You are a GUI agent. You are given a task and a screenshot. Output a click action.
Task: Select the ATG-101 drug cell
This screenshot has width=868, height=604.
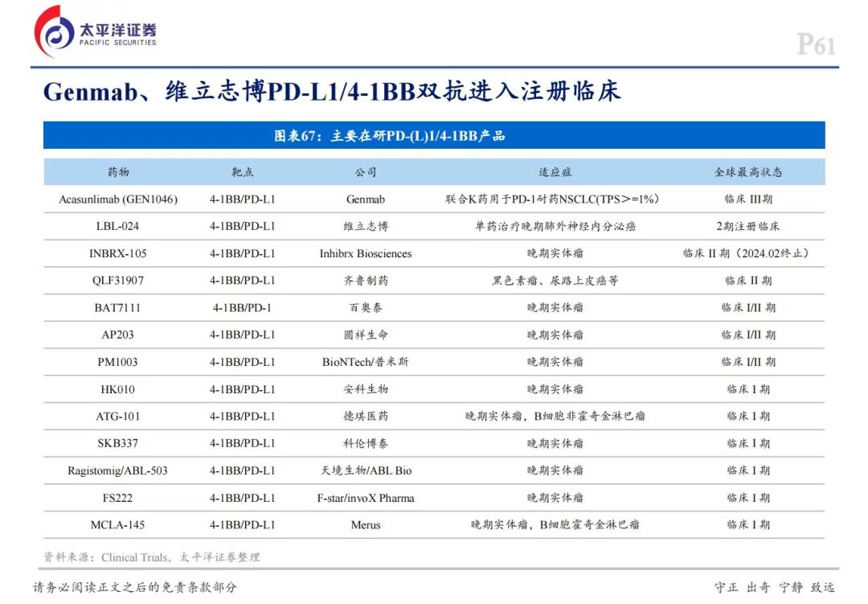118,416
